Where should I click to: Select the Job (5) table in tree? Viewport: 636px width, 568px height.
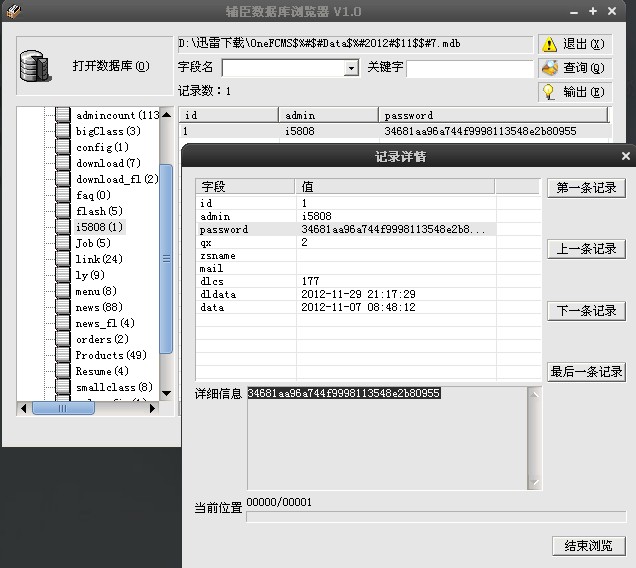(x=93, y=243)
